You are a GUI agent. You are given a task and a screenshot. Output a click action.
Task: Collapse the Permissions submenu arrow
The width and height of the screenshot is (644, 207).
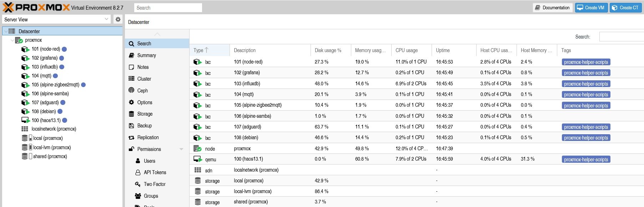tap(181, 149)
